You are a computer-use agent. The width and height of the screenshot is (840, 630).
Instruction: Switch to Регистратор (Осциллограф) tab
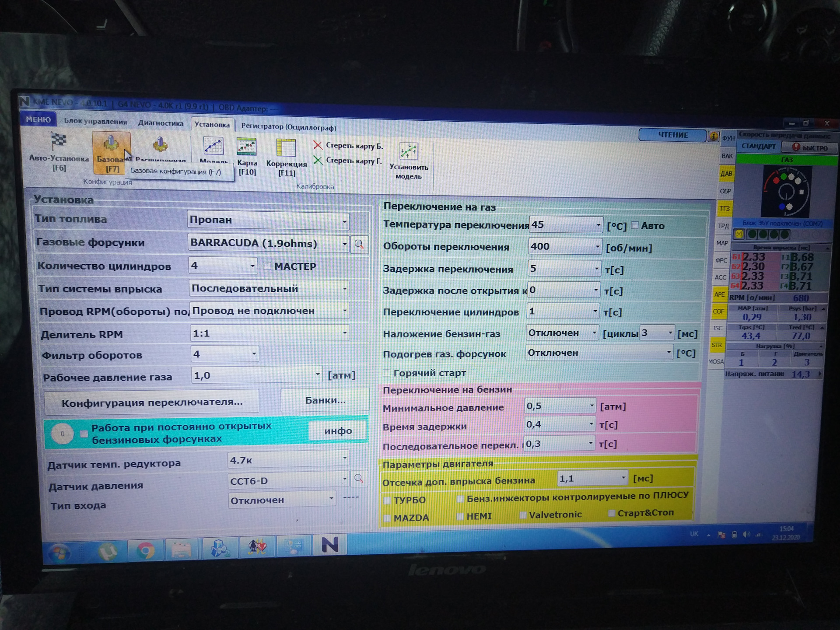pyautogui.click(x=289, y=127)
